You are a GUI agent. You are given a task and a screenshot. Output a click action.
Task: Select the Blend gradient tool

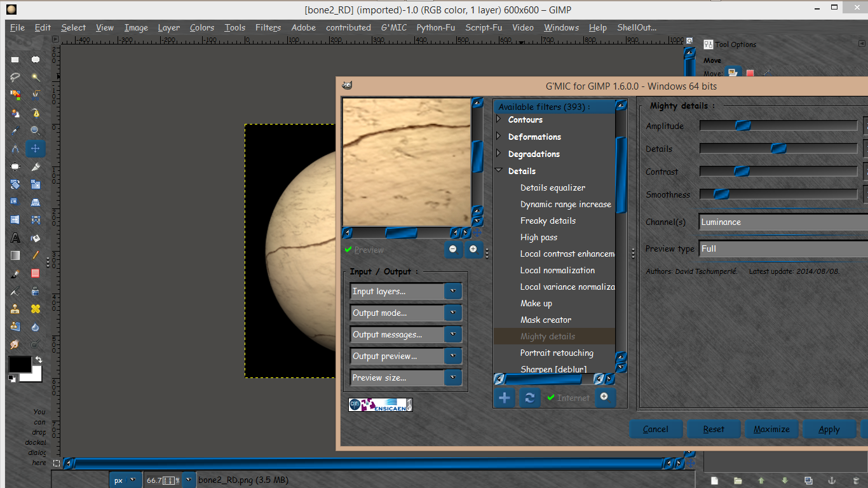tap(15, 256)
